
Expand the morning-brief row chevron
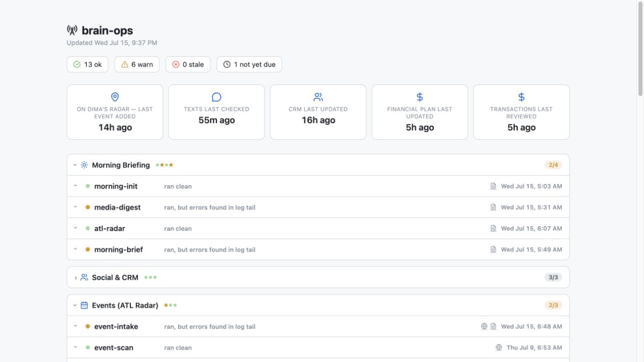(x=75, y=249)
